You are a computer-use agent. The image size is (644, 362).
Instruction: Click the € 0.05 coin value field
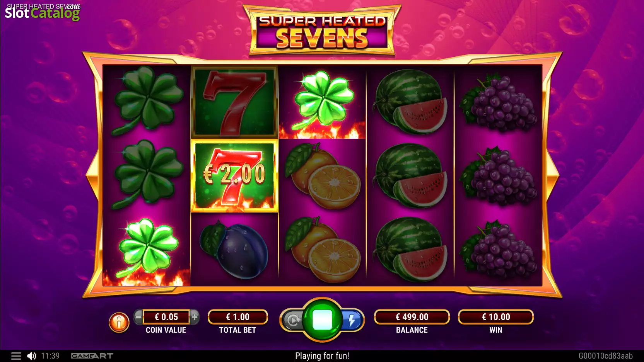click(166, 317)
